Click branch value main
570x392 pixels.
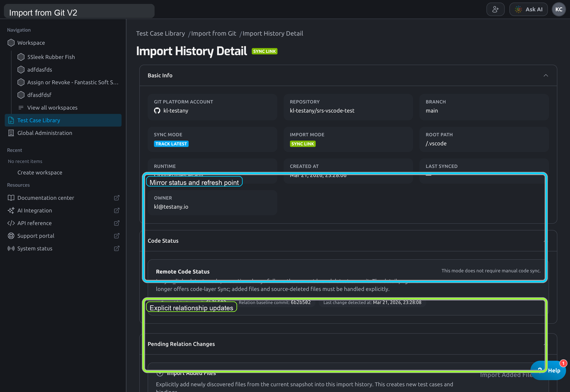tap(432, 111)
